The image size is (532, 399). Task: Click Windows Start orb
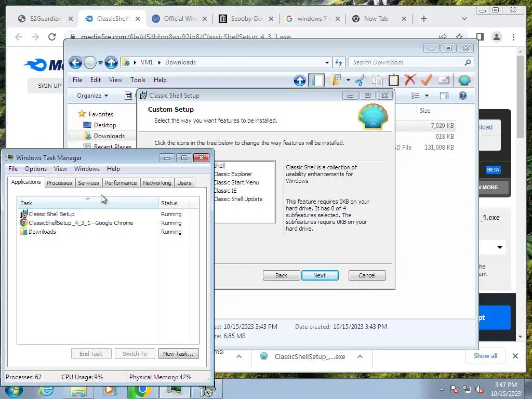(x=14, y=391)
